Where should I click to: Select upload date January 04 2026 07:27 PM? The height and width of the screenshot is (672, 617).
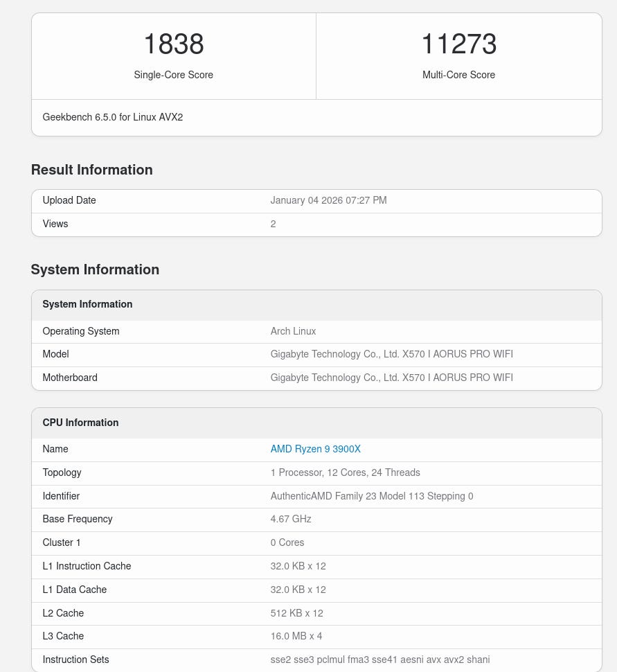tap(329, 200)
